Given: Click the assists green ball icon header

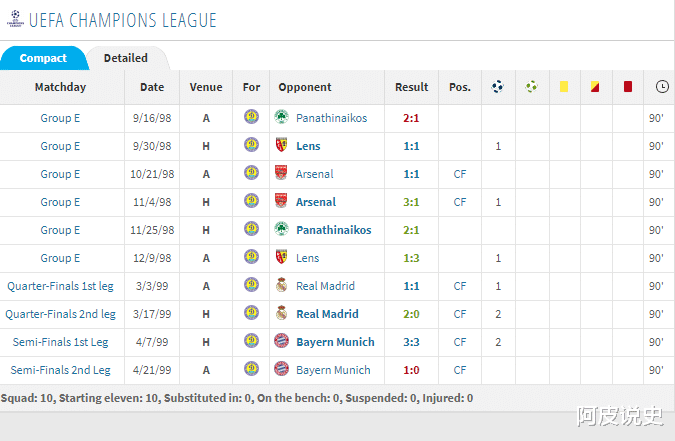Looking at the screenshot, I should point(532,87).
